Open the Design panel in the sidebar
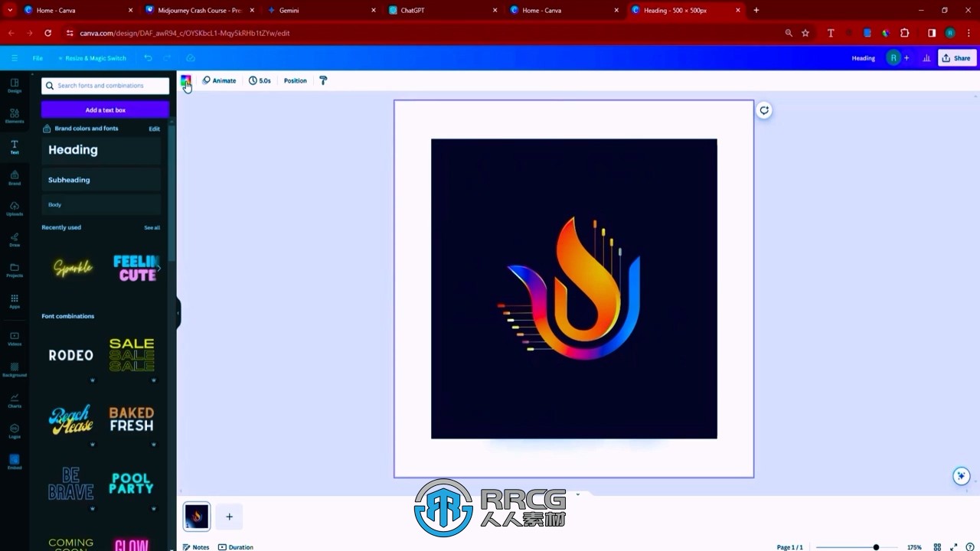The width and height of the screenshot is (980, 551). 15,85
